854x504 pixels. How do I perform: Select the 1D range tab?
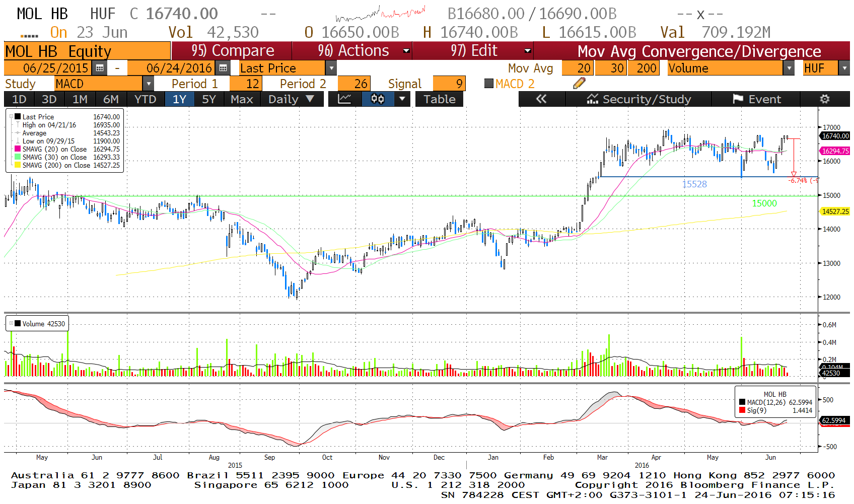click(x=19, y=99)
